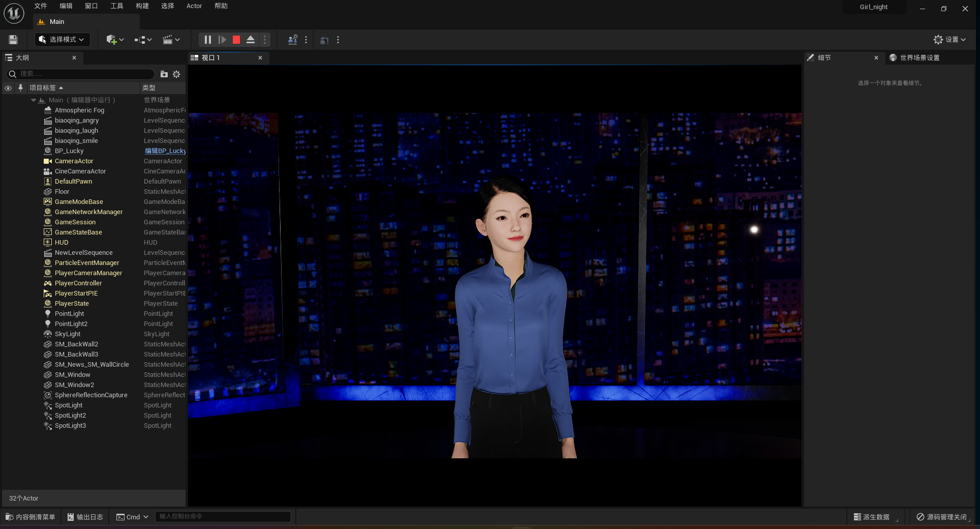The image size is (980, 529).
Task: Advance one frame with frame-skip button
Action: pyautogui.click(x=222, y=40)
